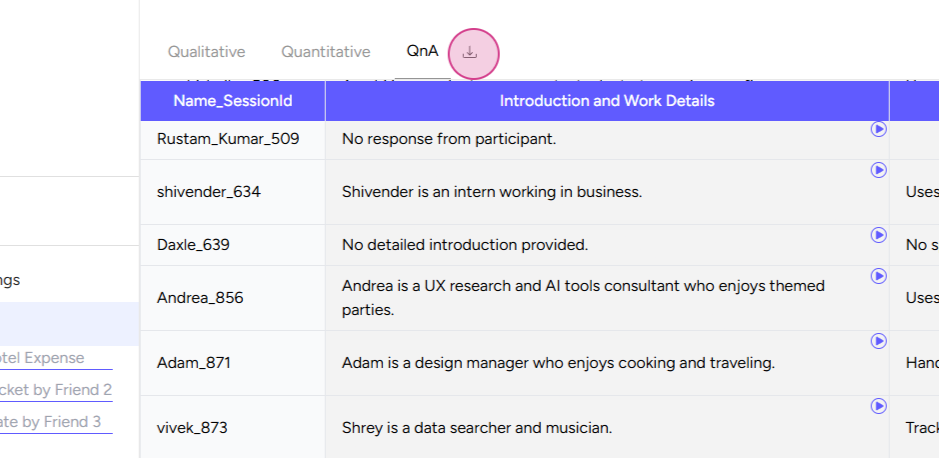Play Daxle_639 introduction audio clip
Image resolution: width=939 pixels, height=458 pixels.
pos(879,235)
